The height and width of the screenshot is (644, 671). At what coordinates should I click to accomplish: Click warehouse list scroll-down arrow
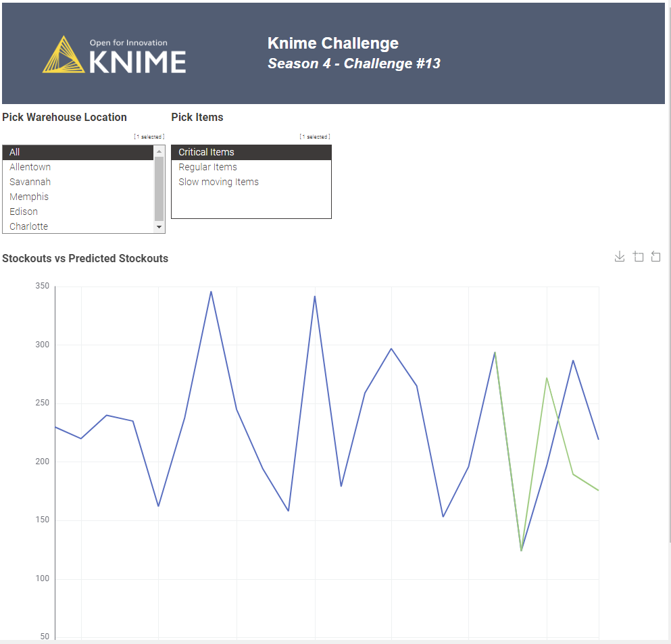159,228
